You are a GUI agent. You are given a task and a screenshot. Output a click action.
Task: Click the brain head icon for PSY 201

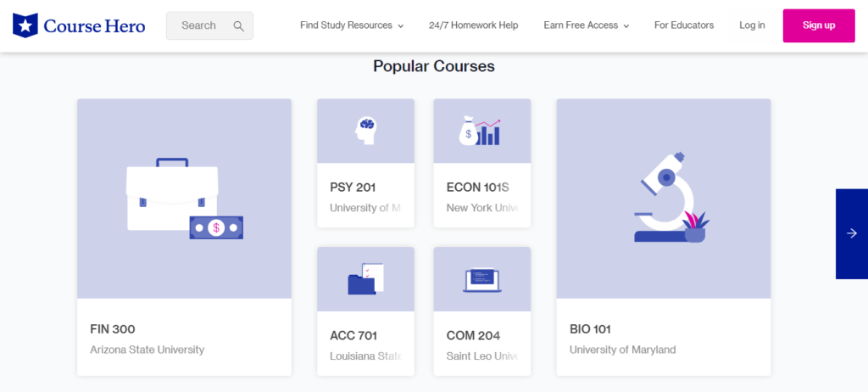(x=365, y=130)
